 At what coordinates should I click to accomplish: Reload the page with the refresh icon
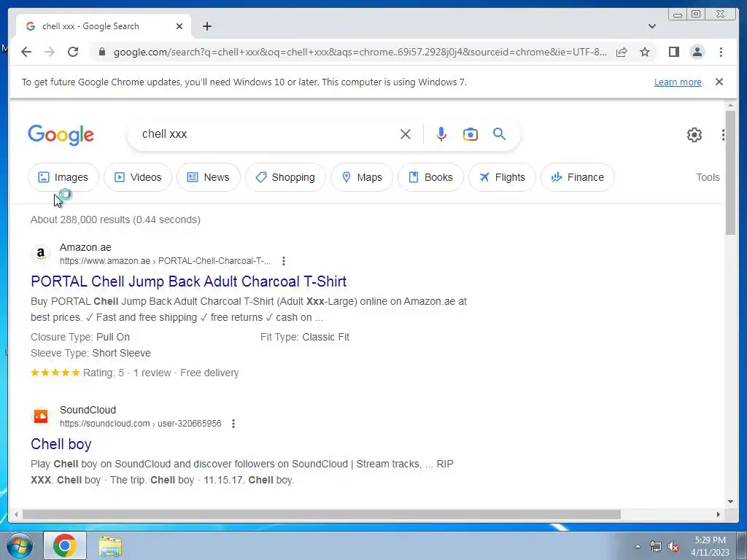click(x=73, y=52)
